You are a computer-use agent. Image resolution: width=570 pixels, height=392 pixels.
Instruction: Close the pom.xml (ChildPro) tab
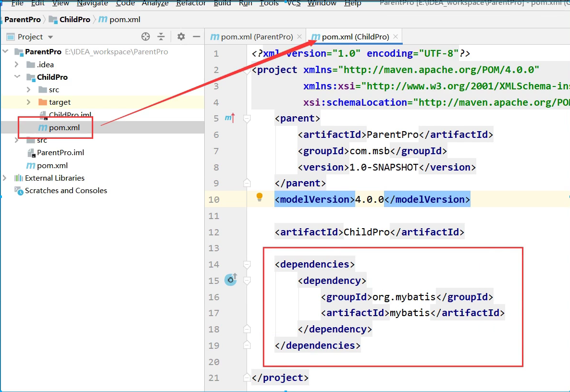click(x=396, y=37)
